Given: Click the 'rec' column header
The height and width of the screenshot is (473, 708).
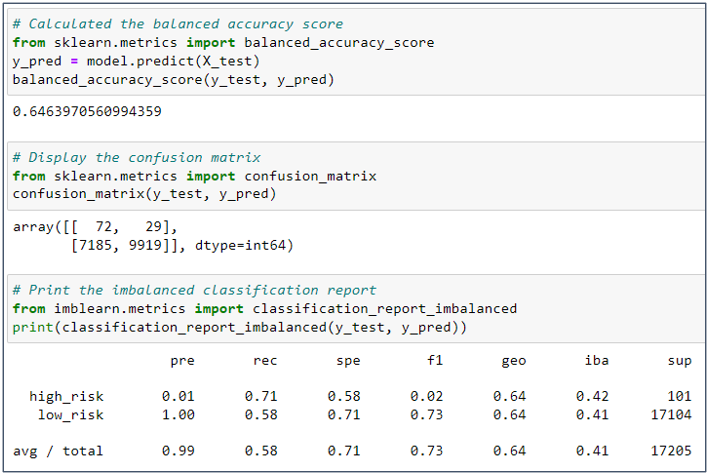Looking at the screenshot, I should point(265,361).
